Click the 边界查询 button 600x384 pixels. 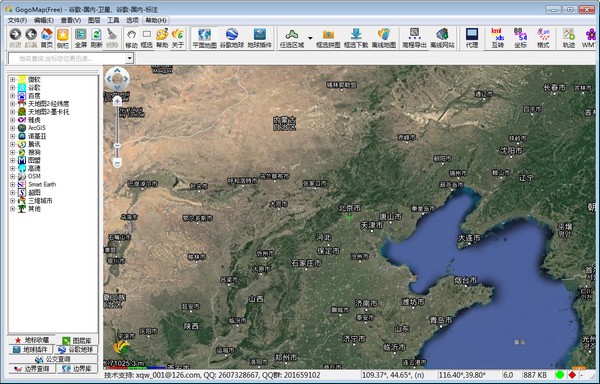tap(32, 369)
